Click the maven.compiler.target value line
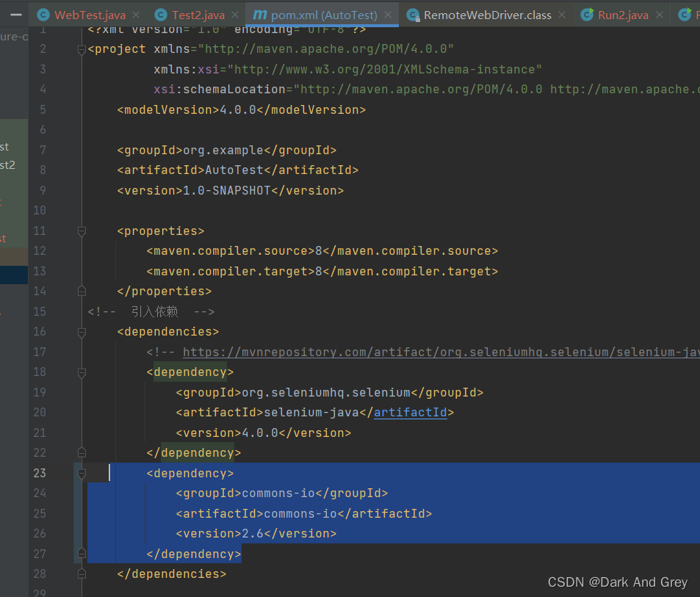The height and width of the screenshot is (597, 700). point(322,271)
